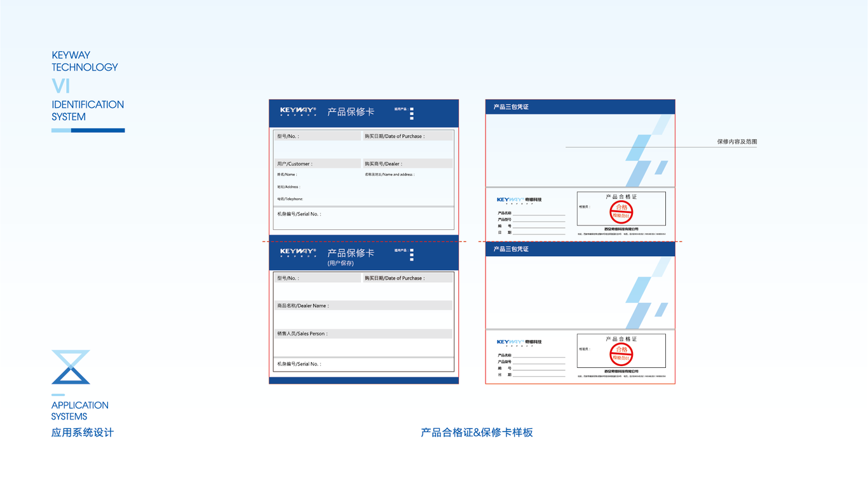
Task: Tick first 适用产品 checkbox on Customer card
Action: pyautogui.click(x=412, y=109)
